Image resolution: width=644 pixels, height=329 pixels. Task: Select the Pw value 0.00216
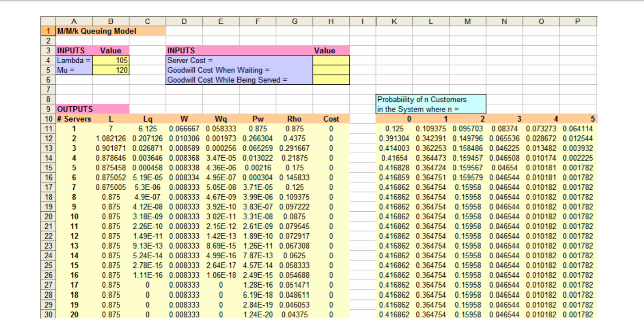[x=258, y=167]
